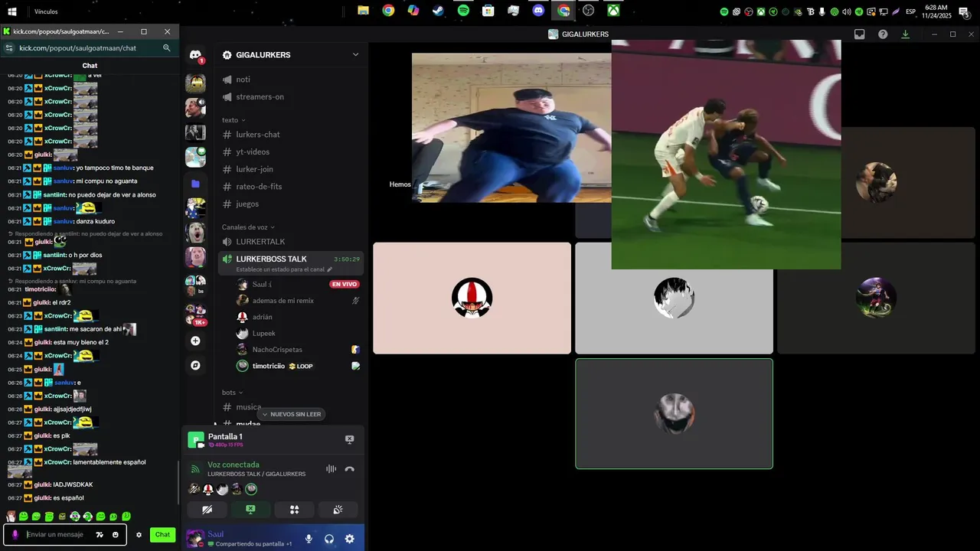Select green-outlined speaking participant tile
Screen dimensions: 980x551
click(674, 413)
